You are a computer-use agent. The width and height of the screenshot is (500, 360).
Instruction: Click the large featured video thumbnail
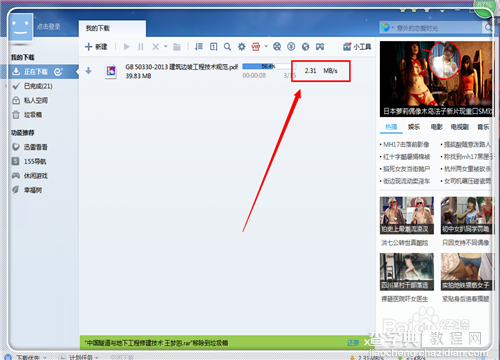pyautogui.click(x=436, y=79)
